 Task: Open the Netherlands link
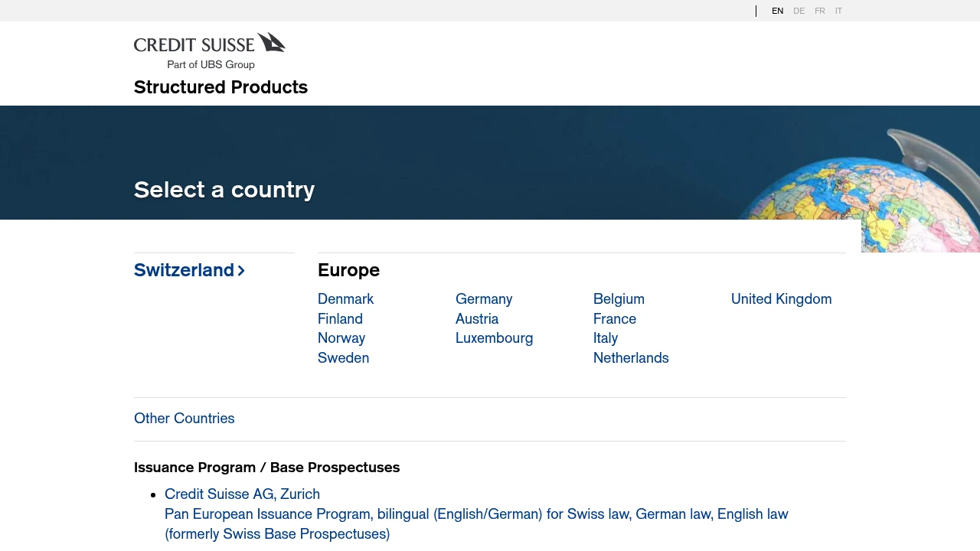pos(631,358)
